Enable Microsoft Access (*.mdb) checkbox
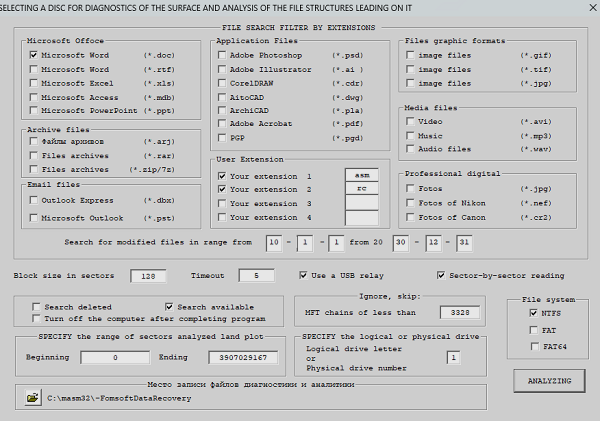The height and width of the screenshot is (421, 600). click(x=34, y=97)
